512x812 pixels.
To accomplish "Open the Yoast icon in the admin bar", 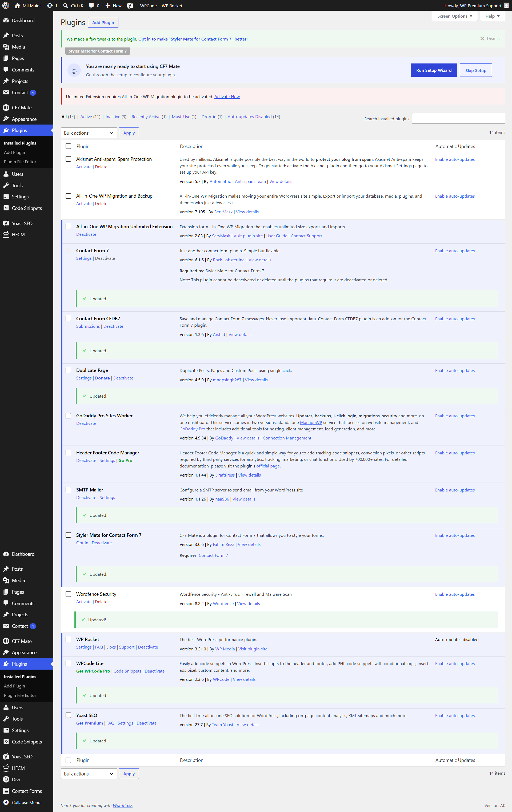I will point(130,5).
